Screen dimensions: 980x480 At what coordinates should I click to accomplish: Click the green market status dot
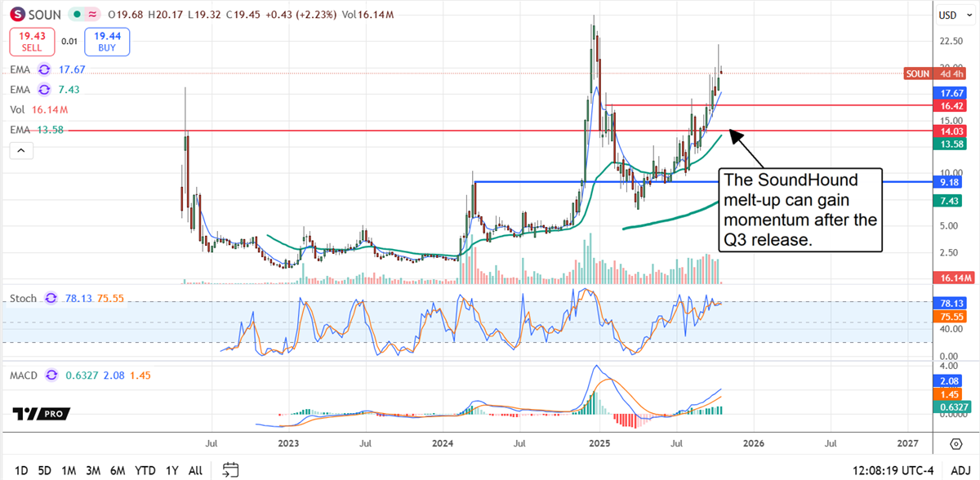(76, 15)
